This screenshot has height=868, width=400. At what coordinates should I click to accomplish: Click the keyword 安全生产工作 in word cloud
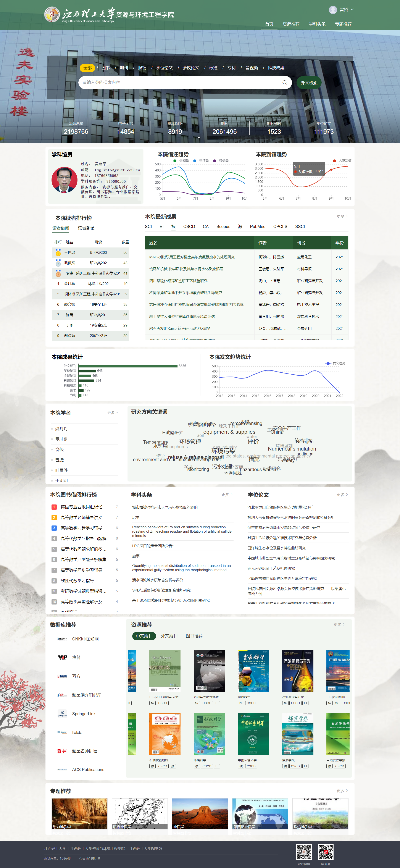click(x=287, y=428)
